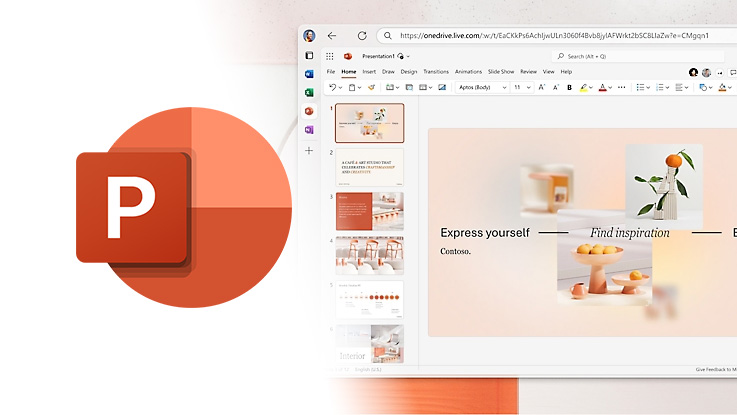The image size is (737, 415).
Task: Click the bulleted list icon
Action: click(640, 87)
